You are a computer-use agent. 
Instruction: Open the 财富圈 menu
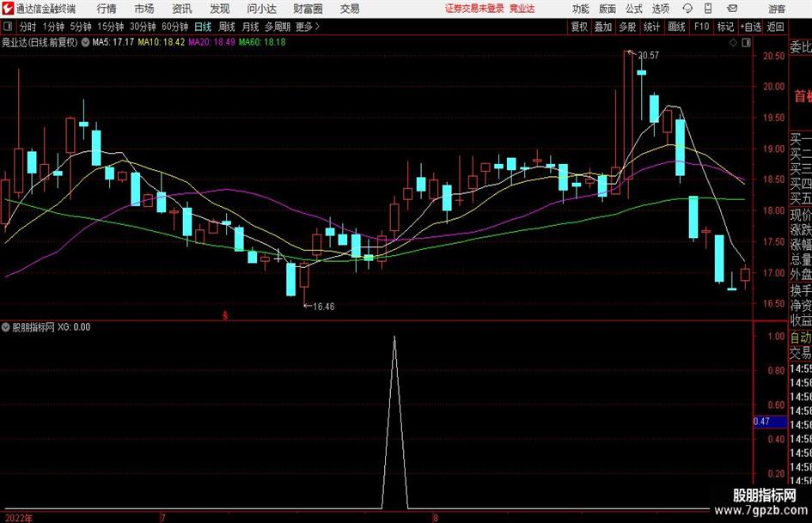[x=308, y=9]
